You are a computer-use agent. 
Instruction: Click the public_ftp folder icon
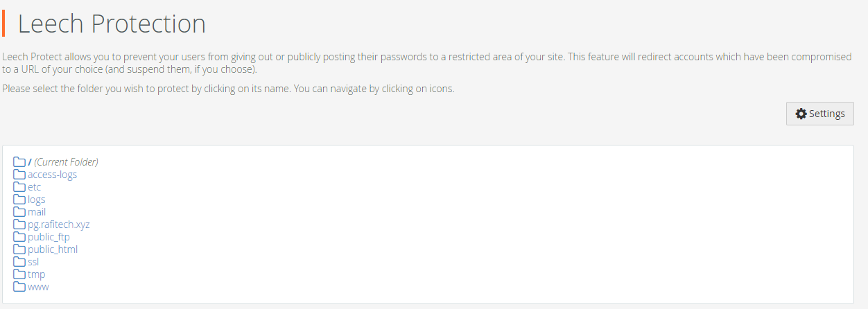[x=19, y=237]
